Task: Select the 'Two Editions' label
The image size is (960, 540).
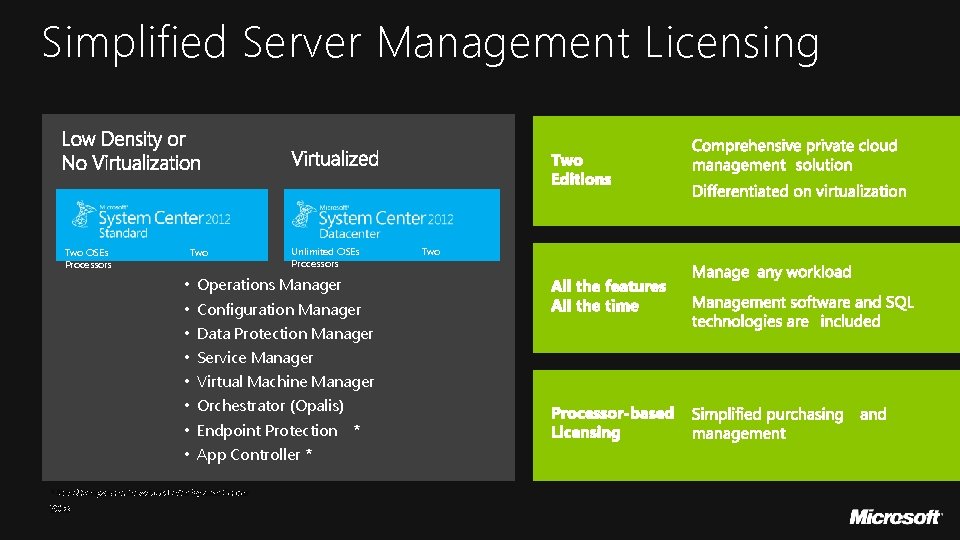Action: tap(580, 170)
